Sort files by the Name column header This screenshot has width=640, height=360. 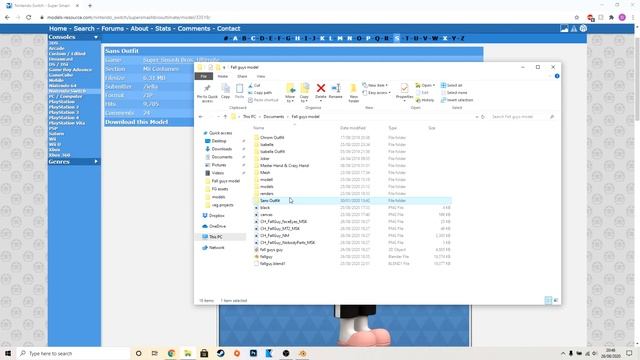coord(258,128)
